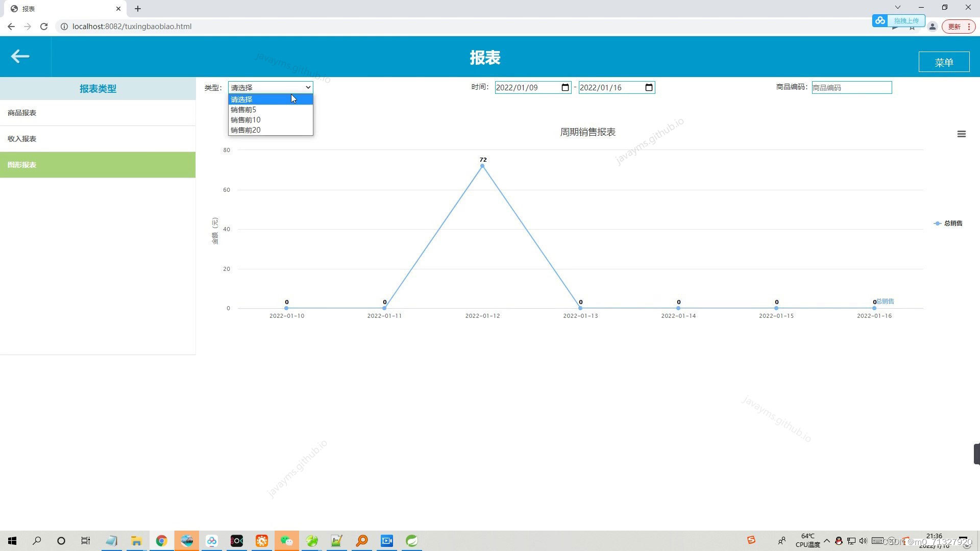Screen dimensions: 980x551
Task: Open start date calendar picker icon
Action: [565, 88]
